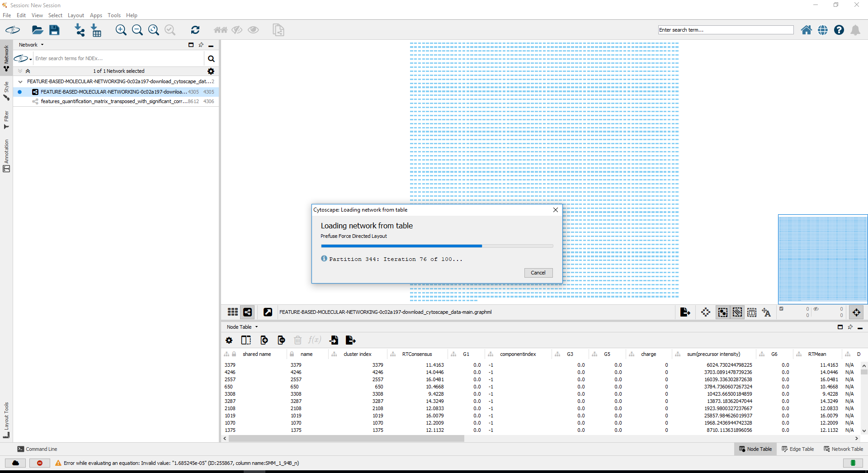This screenshot has width=868, height=473.
Task: Open the Apps menu
Action: pos(95,15)
